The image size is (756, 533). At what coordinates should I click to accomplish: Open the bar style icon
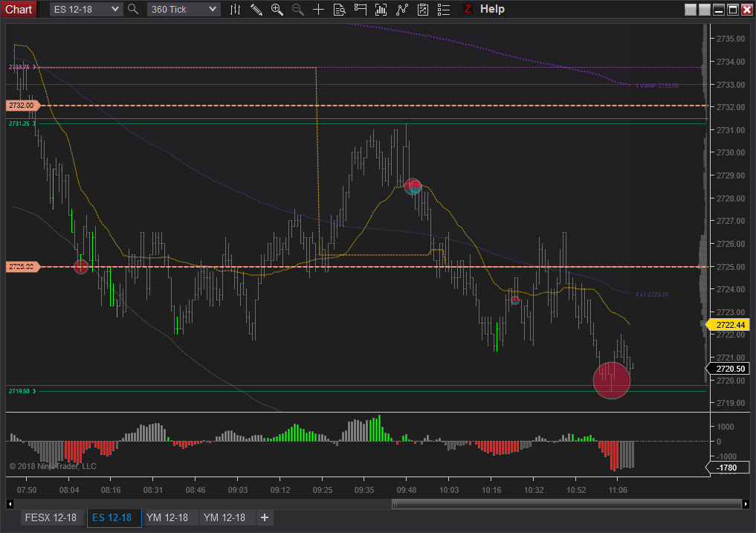pyautogui.click(x=236, y=9)
